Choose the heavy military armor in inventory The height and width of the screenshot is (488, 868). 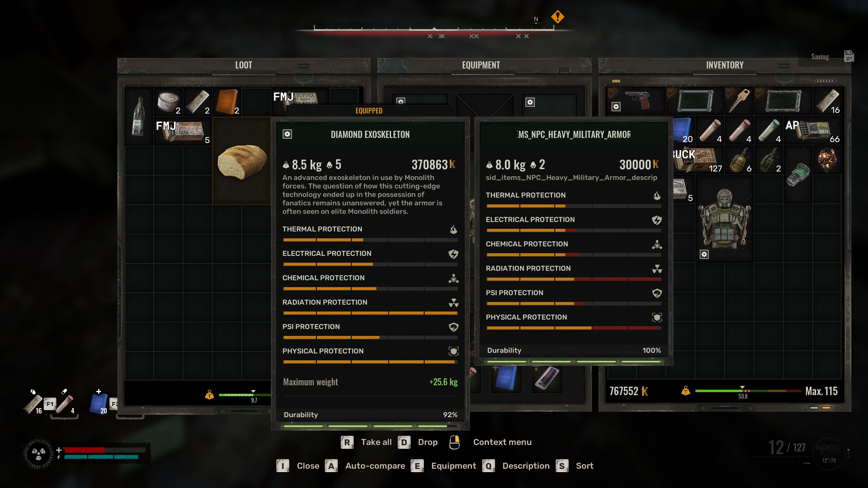(725, 219)
